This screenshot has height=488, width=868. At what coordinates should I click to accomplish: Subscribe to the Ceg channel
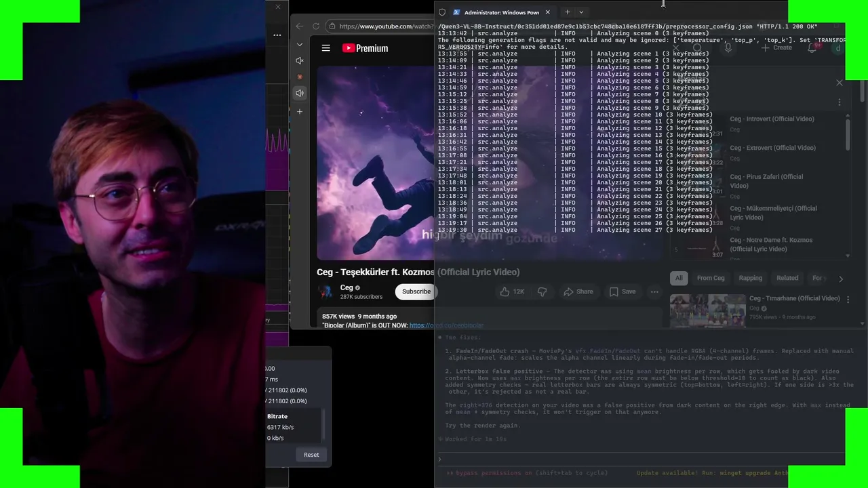coord(416,291)
